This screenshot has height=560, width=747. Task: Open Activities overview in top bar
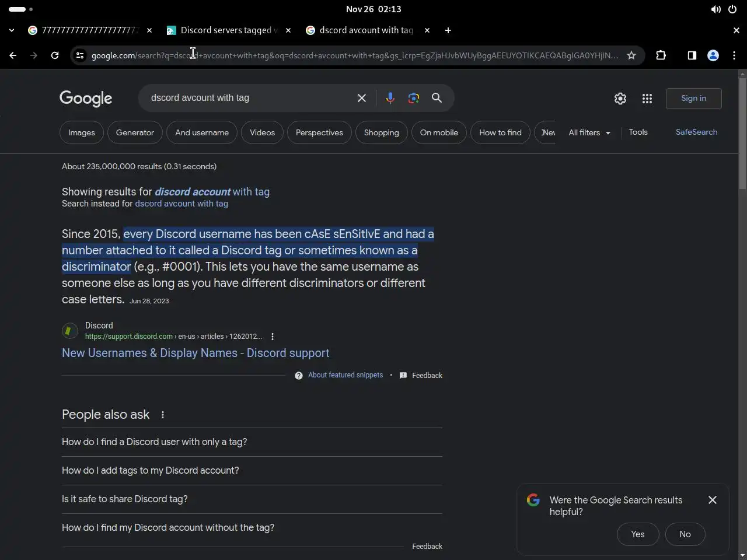[20, 9]
